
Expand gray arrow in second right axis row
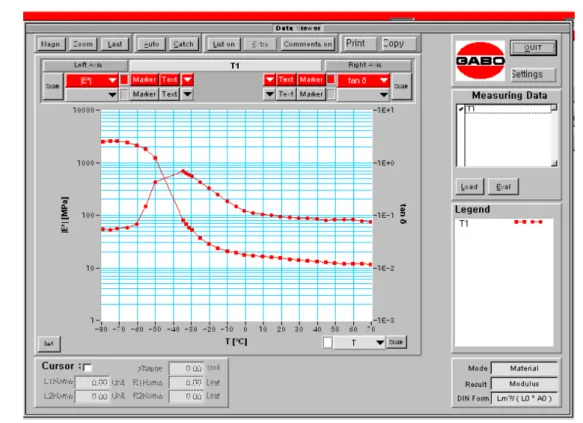[270, 94]
